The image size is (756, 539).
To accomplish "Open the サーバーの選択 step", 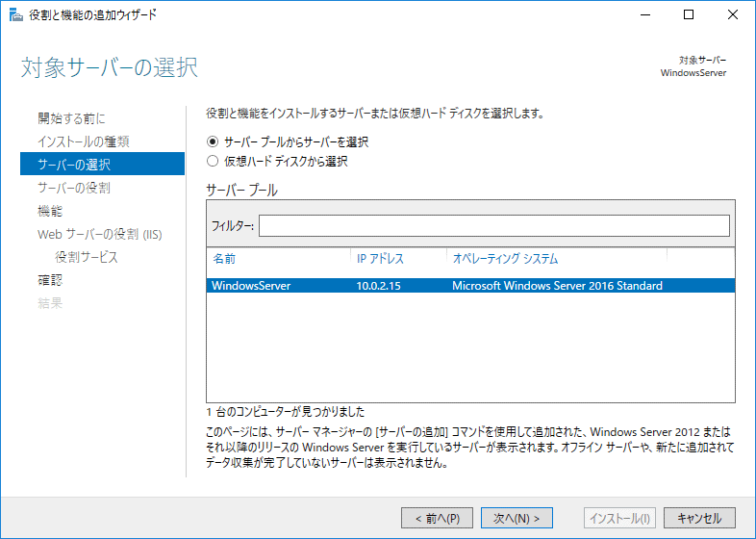I will 74,165.
